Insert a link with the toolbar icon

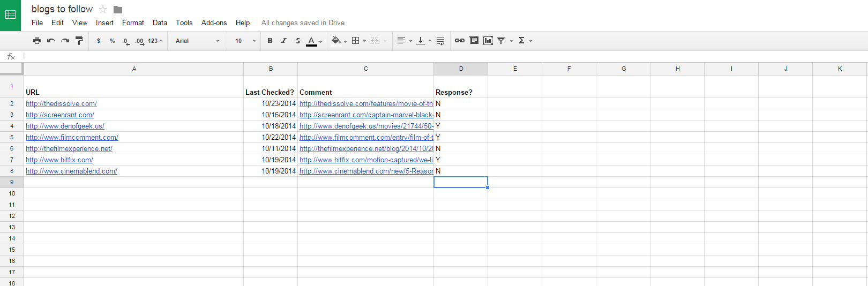pyautogui.click(x=460, y=41)
